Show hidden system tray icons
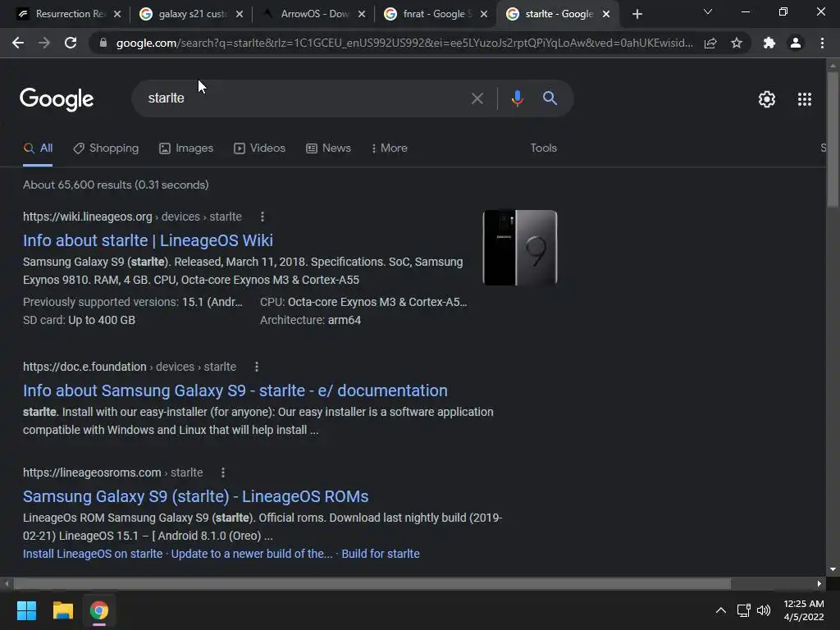 721,610
